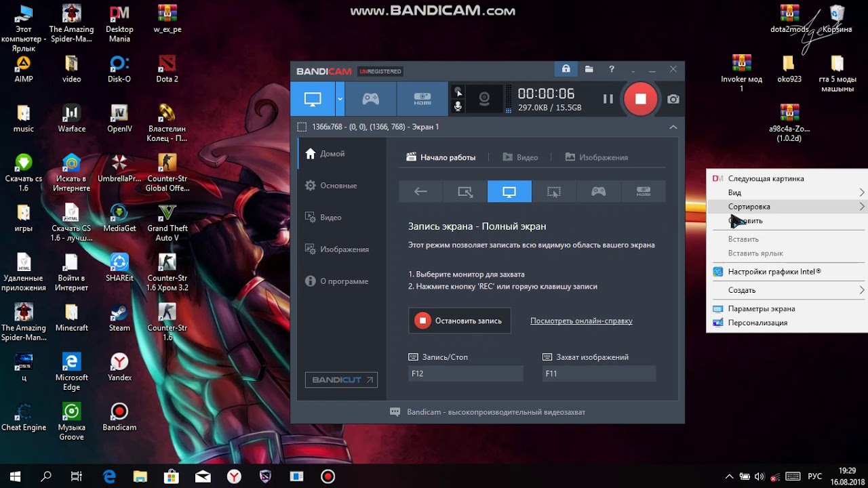Select the Invoker мод archive icon

click(x=741, y=73)
